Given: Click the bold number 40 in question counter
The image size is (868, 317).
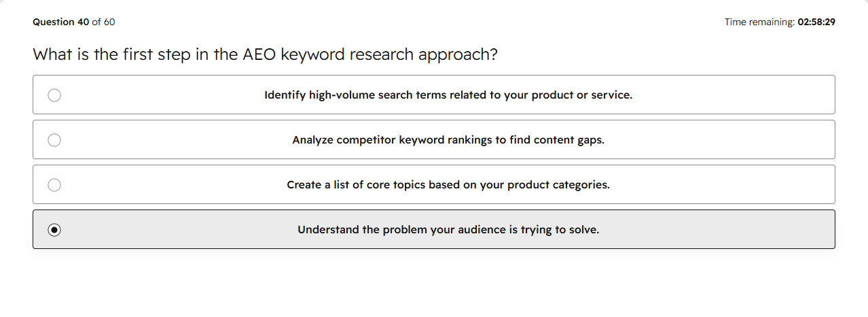Looking at the screenshot, I should (83, 22).
